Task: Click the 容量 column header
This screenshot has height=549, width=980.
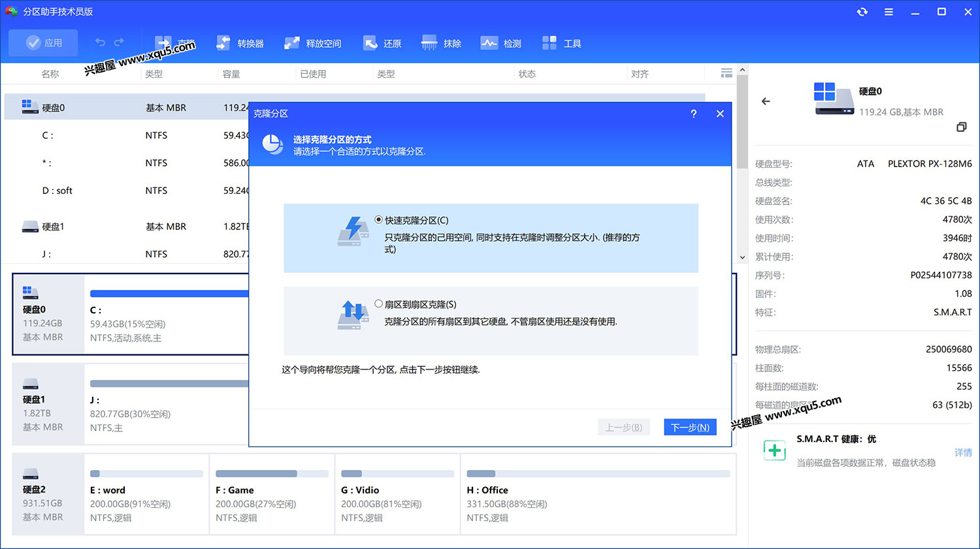Action: click(231, 74)
